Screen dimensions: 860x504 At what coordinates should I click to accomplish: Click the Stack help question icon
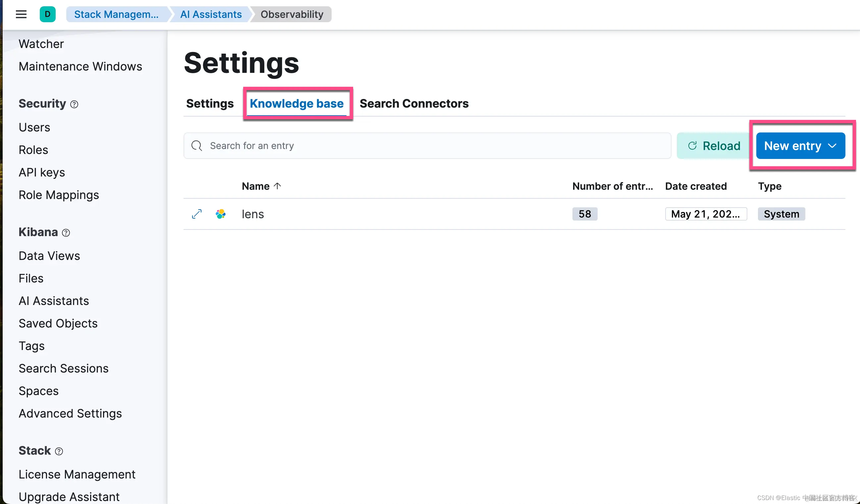pos(59,451)
